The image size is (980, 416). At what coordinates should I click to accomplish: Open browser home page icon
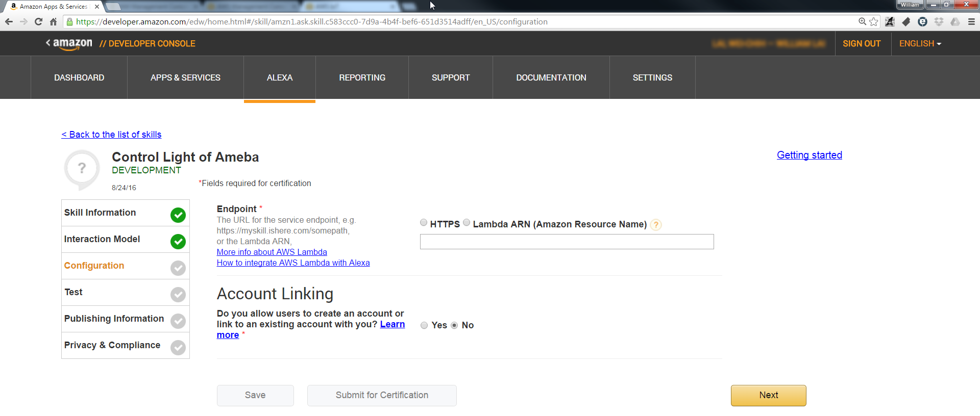click(x=53, y=21)
